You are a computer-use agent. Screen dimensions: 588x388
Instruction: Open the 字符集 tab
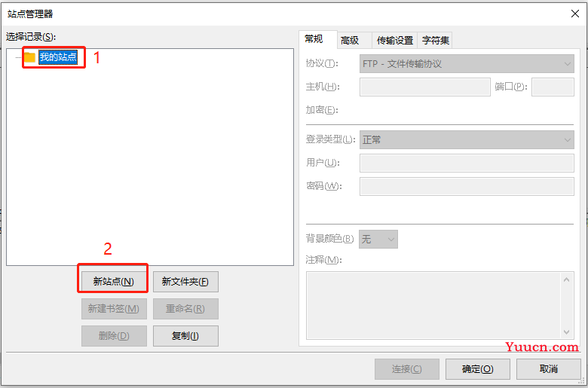point(436,40)
